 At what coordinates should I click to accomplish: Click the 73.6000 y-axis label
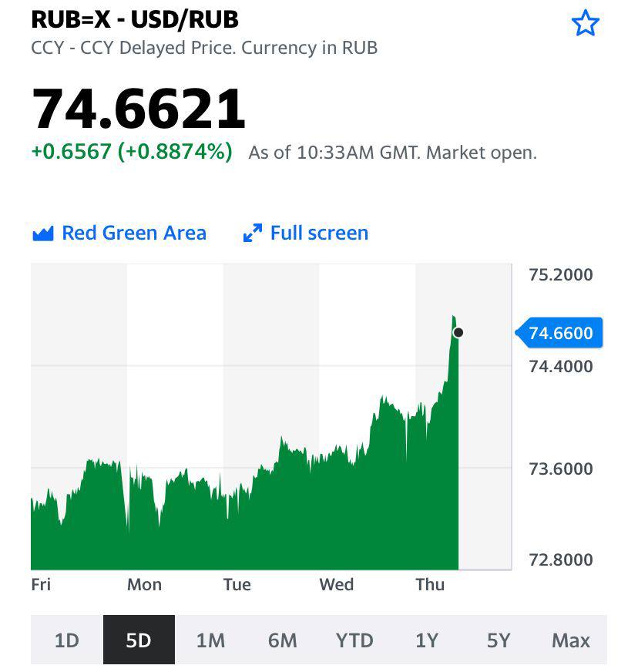[x=560, y=469]
